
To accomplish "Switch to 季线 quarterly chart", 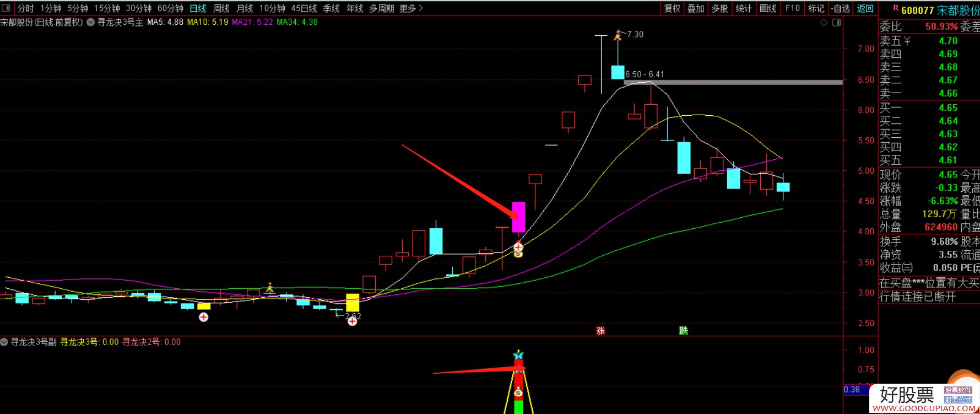I will 331,8.
